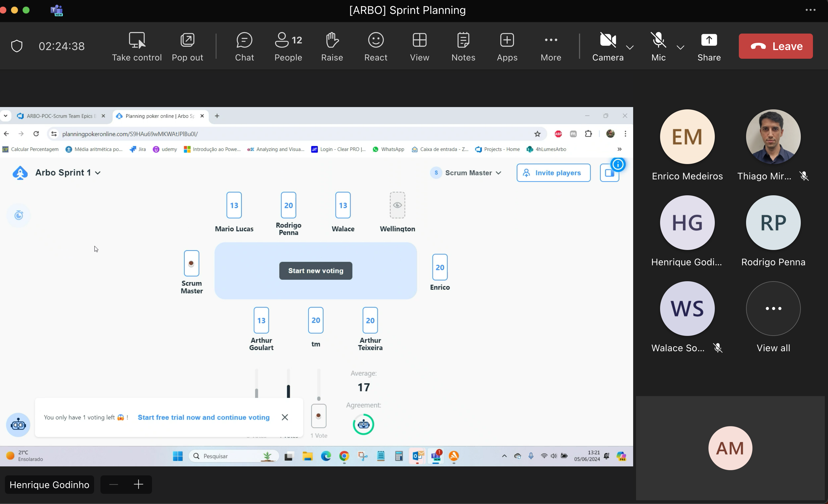Expand the Mic options chevron
This screenshot has width=828, height=504.
pos(680,47)
